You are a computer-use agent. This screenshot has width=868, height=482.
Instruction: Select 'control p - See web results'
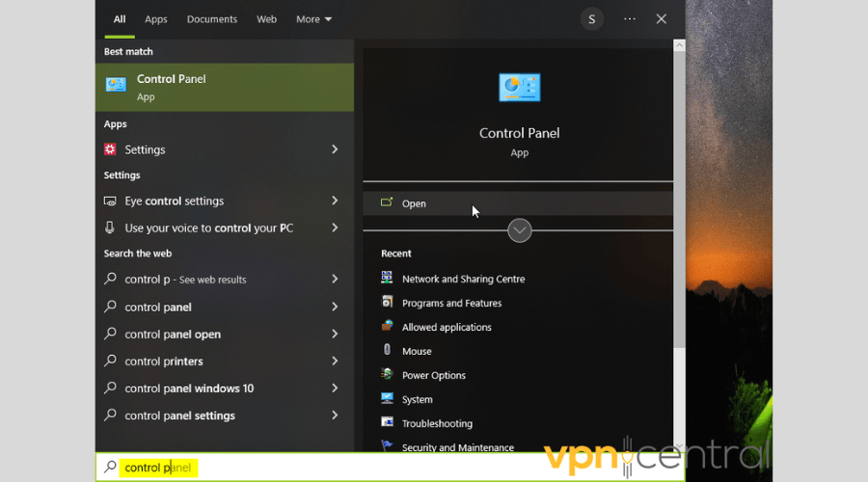(185, 280)
